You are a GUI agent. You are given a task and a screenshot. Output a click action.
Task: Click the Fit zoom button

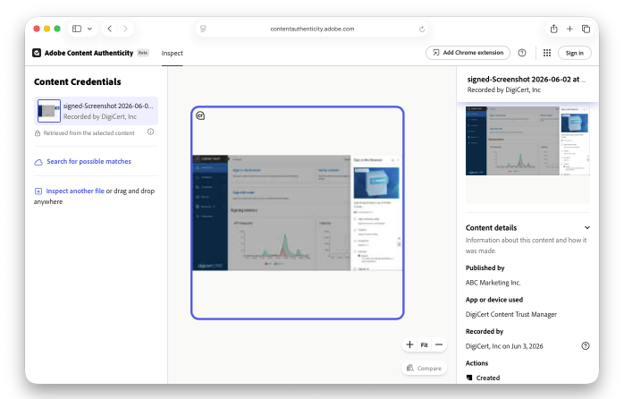coord(424,345)
